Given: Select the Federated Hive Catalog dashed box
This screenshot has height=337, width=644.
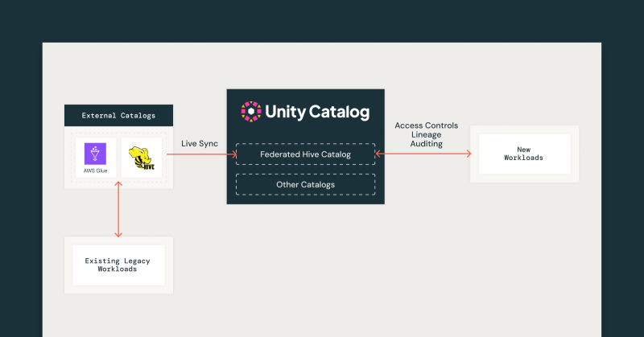Looking at the screenshot, I should click(x=305, y=154).
